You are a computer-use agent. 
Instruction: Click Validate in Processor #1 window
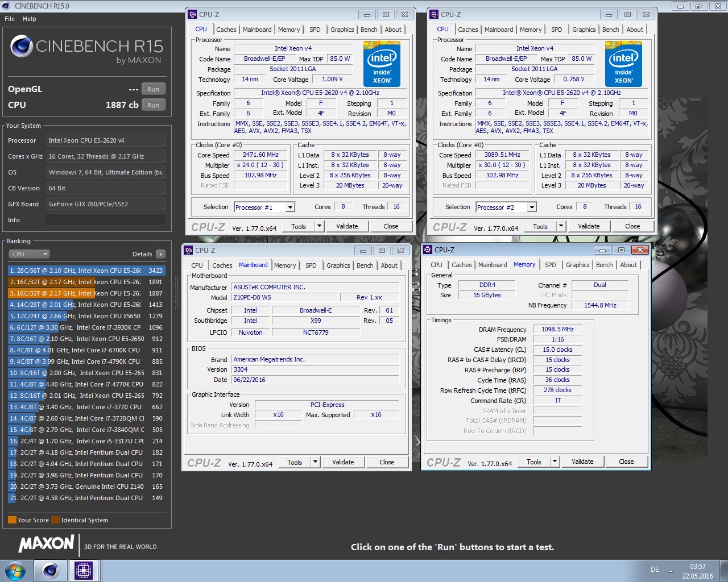(347, 226)
